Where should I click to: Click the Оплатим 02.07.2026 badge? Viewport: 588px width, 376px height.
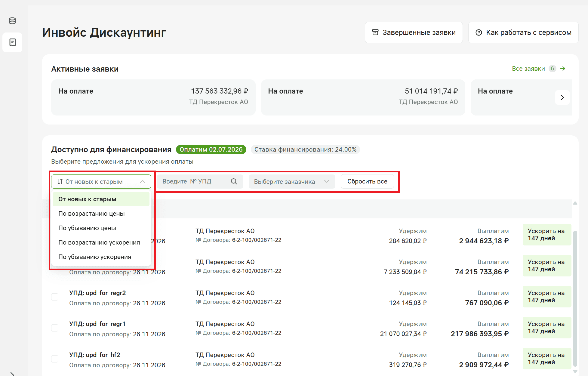point(211,149)
